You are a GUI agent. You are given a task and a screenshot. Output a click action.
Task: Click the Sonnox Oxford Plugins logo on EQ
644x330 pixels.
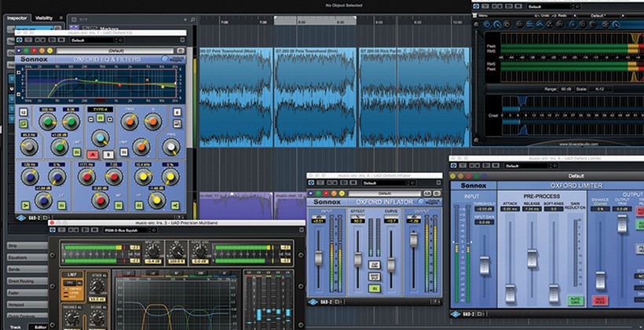click(x=174, y=59)
